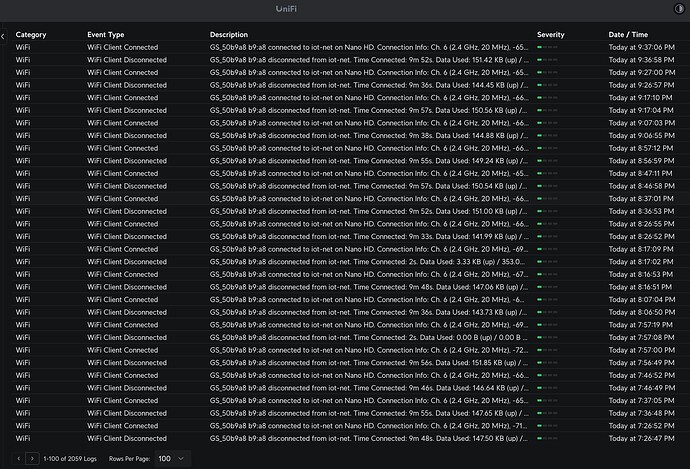Select the log entry at 8:26:55 PM
The image size is (690, 469).
(x=350, y=224)
